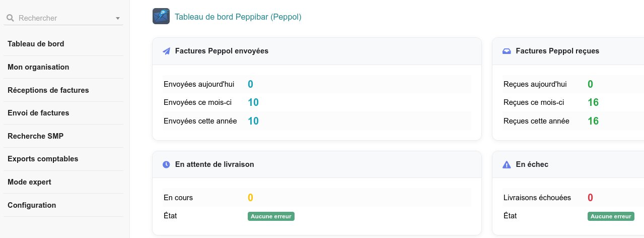Click the Tableau de bord Peppibar title link

(238, 17)
